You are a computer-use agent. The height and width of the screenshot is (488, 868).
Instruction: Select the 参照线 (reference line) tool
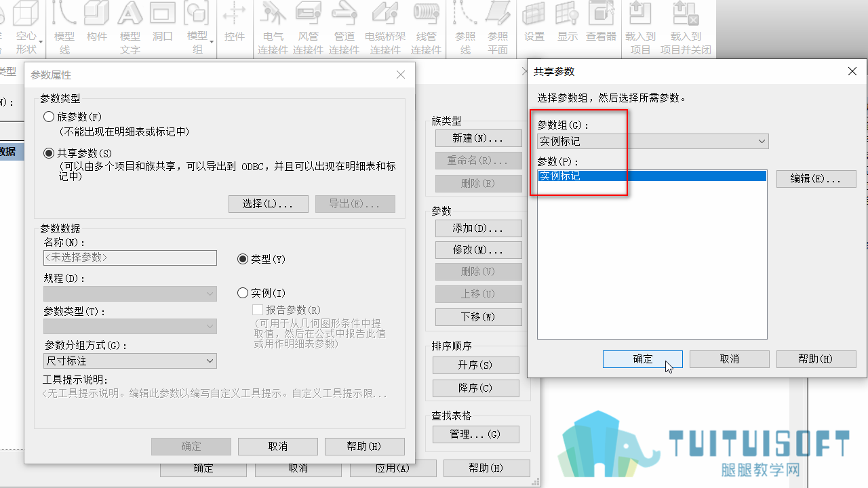(465, 28)
